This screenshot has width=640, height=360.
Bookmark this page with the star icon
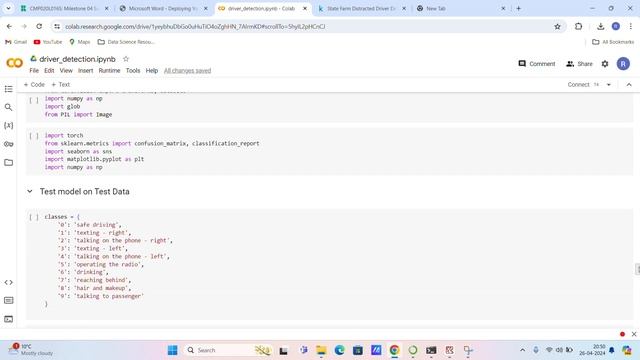pyautogui.click(x=558, y=27)
